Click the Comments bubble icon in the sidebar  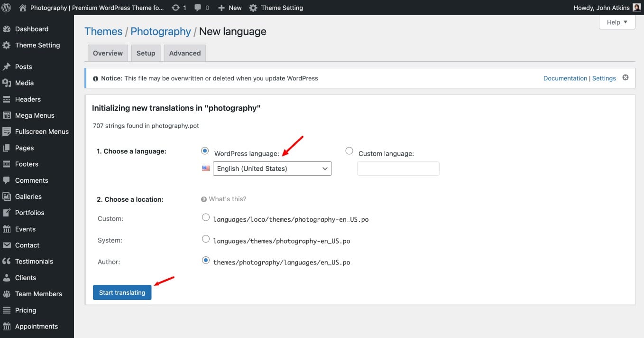coord(7,180)
